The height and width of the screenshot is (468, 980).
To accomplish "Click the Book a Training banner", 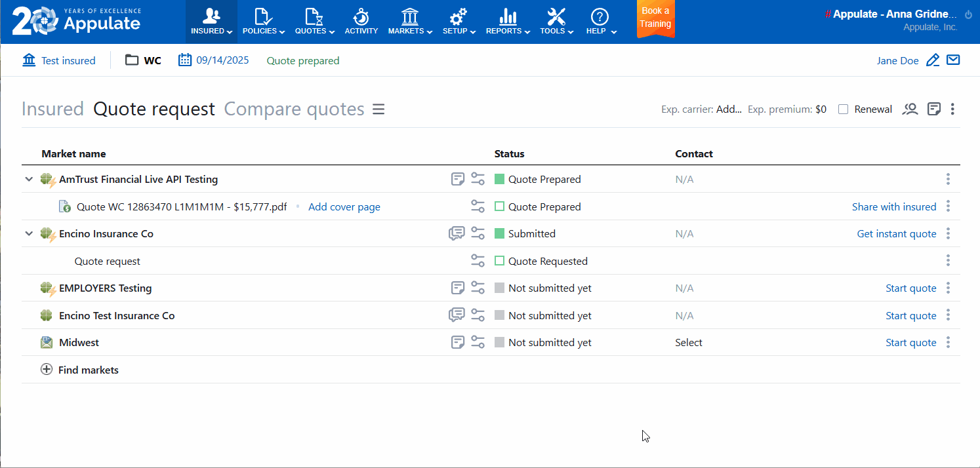I will (x=655, y=18).
